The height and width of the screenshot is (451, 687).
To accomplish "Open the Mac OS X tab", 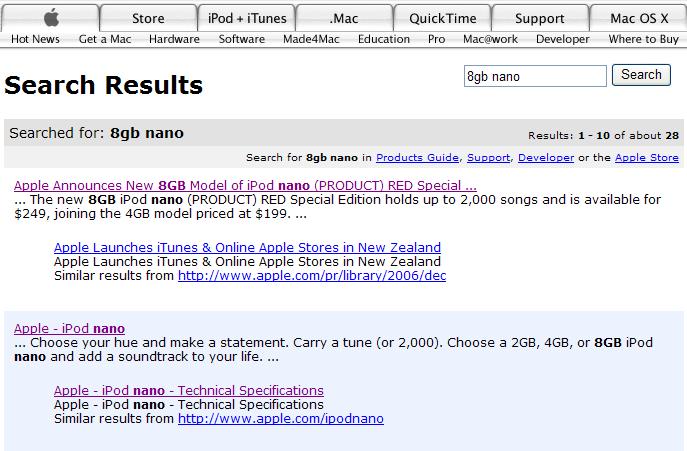I will [x=639, y=18].
